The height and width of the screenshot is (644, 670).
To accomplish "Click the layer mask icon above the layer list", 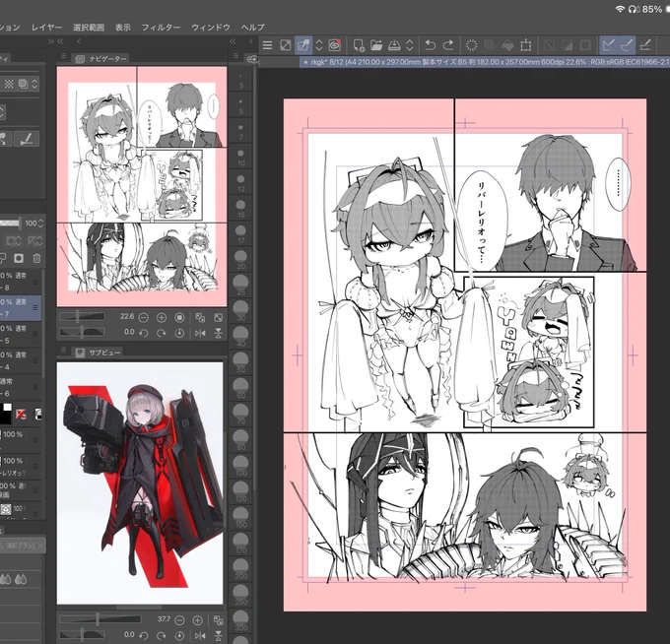I will coord(19,258).
